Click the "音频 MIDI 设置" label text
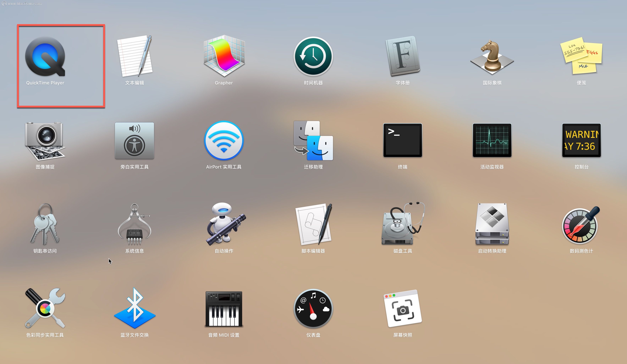 coord(224,335)
